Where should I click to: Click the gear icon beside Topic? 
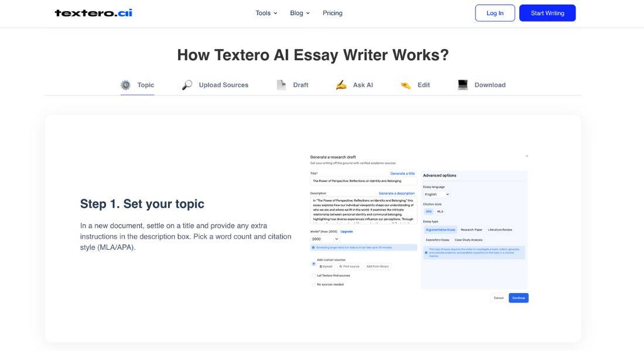pyautogui.click(x=125, y=85)
